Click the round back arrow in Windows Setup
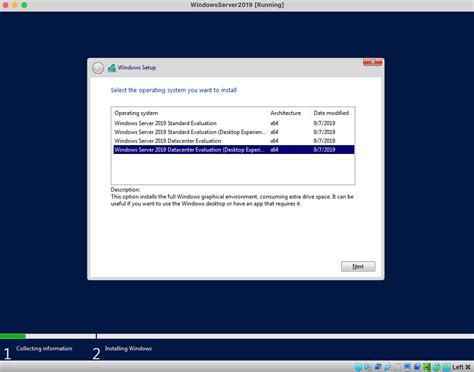474x372 pixels. [98, 68]
